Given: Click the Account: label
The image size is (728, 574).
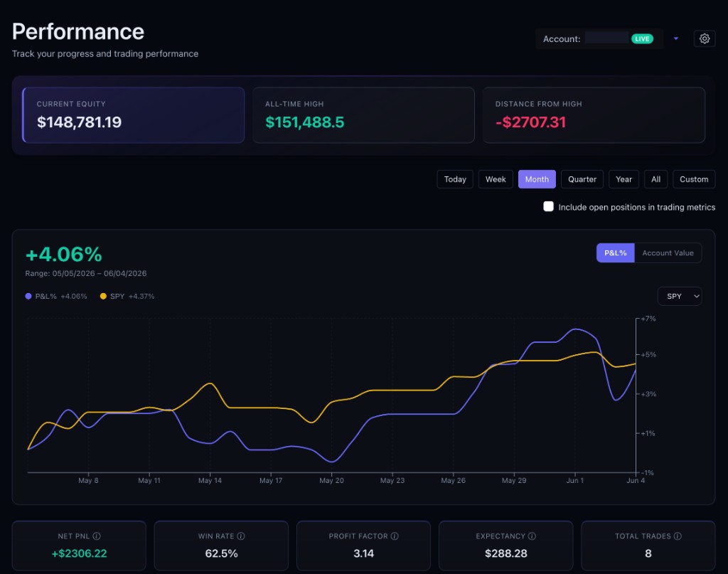Looking at the screenshot, I should point(562,39).
